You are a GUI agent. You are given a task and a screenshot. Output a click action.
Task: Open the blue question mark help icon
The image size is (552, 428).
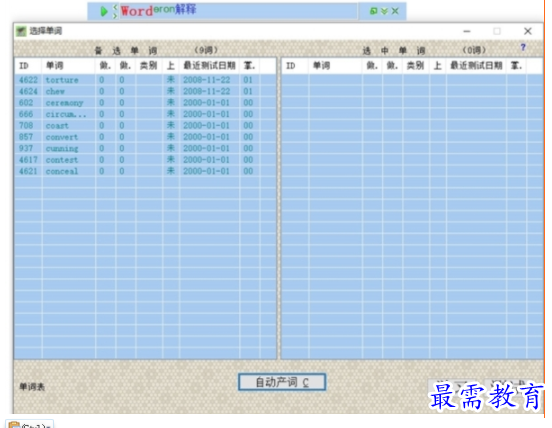point(523,47)
